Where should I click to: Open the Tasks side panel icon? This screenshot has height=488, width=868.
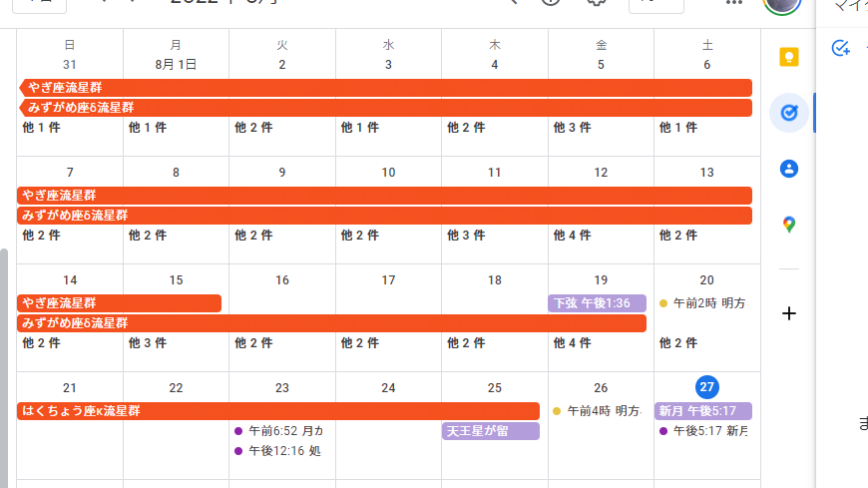click(x=789, y=113)
